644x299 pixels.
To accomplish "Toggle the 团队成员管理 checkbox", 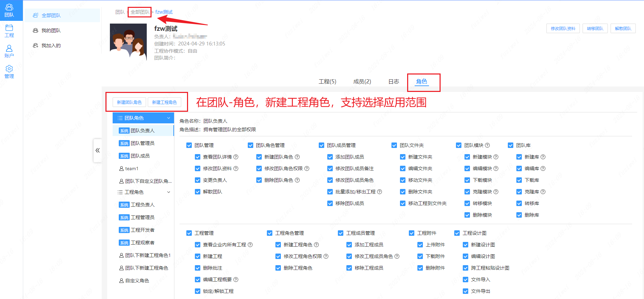I will point(321,145).
